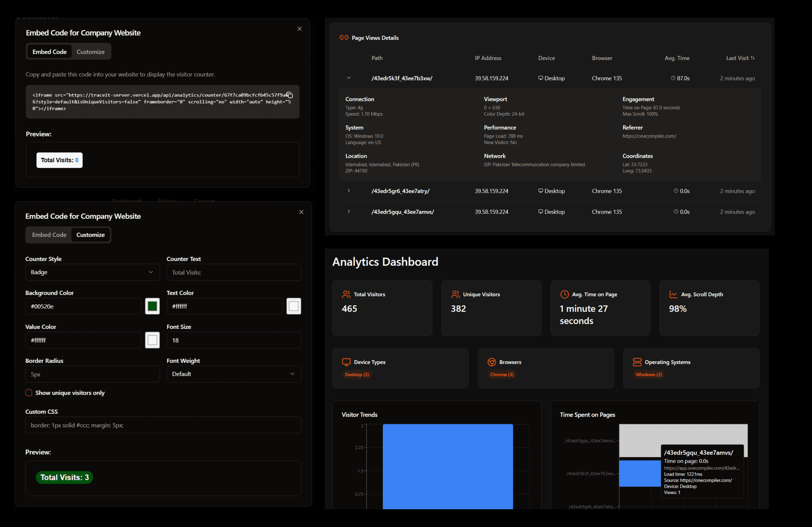Click the copy icon beside the iframe code

(x=290, y=95)
